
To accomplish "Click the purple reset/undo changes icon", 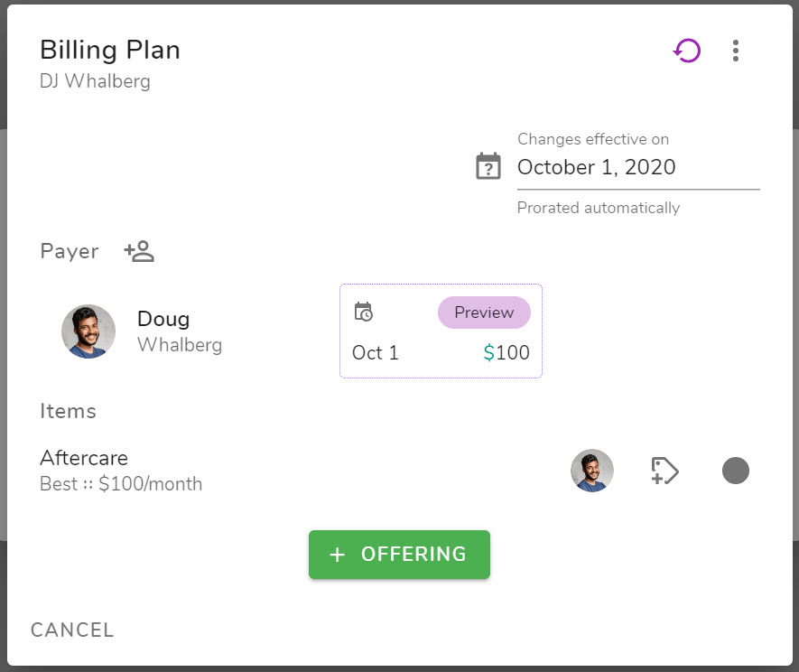I will point(686,51).
